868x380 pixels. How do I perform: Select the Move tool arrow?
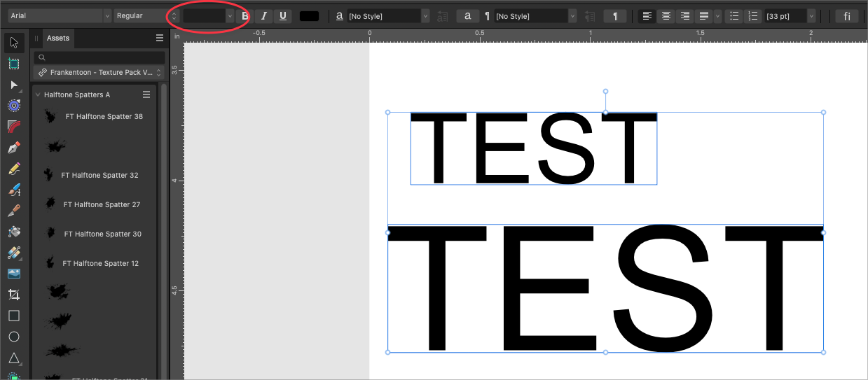click(x=14, y=43)
